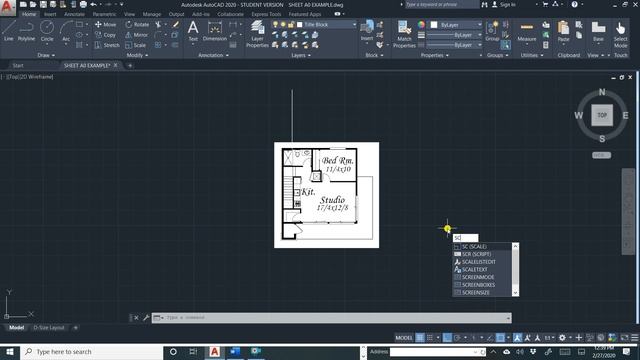Open the Home ribbon tab

(29, 14)
